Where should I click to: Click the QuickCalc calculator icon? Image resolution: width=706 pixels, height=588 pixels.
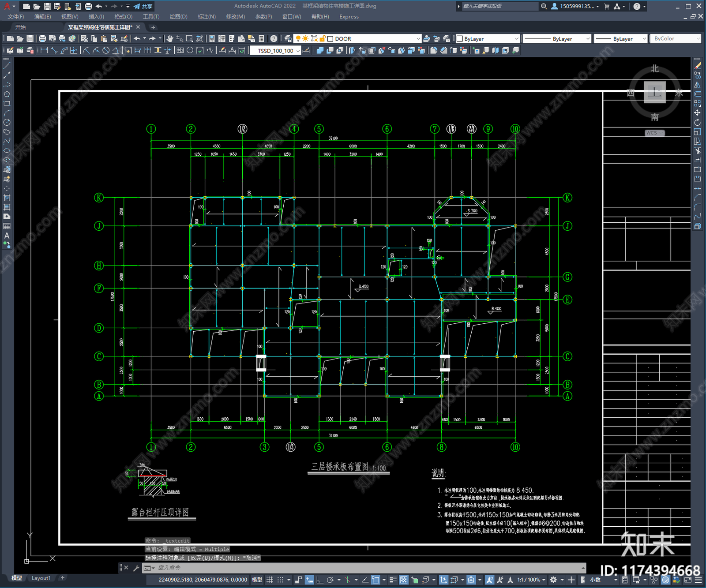pos(261,39)
